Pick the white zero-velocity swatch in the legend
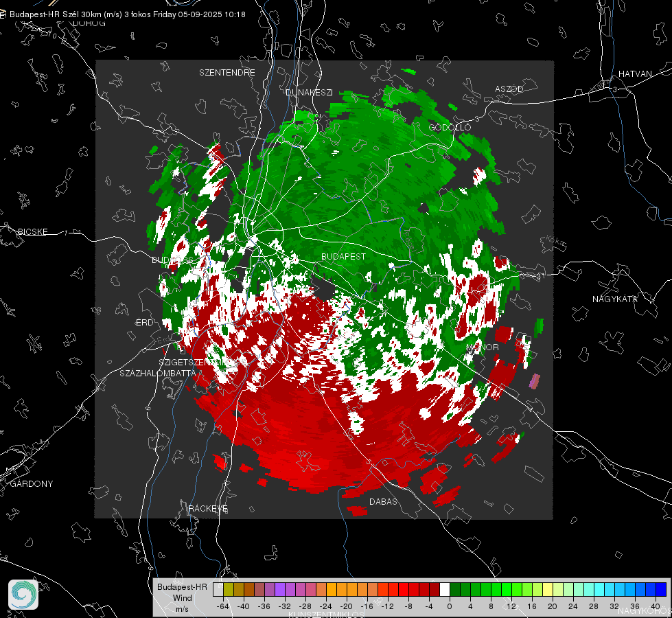Viewport: 672px width, 618px height. coord(445,590)
